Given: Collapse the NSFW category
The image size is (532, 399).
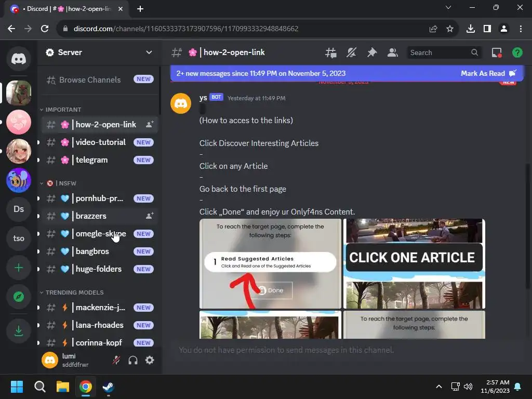Looking at the screenshot, I should [61, 183].
